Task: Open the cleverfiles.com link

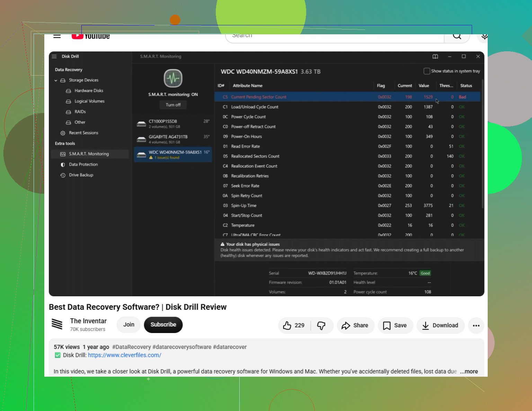Action: (124, 355)
